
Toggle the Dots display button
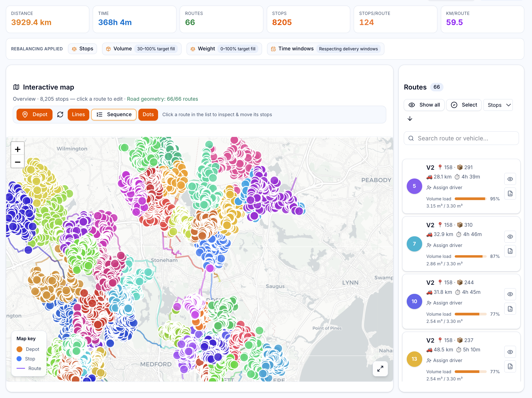[148, 115]
